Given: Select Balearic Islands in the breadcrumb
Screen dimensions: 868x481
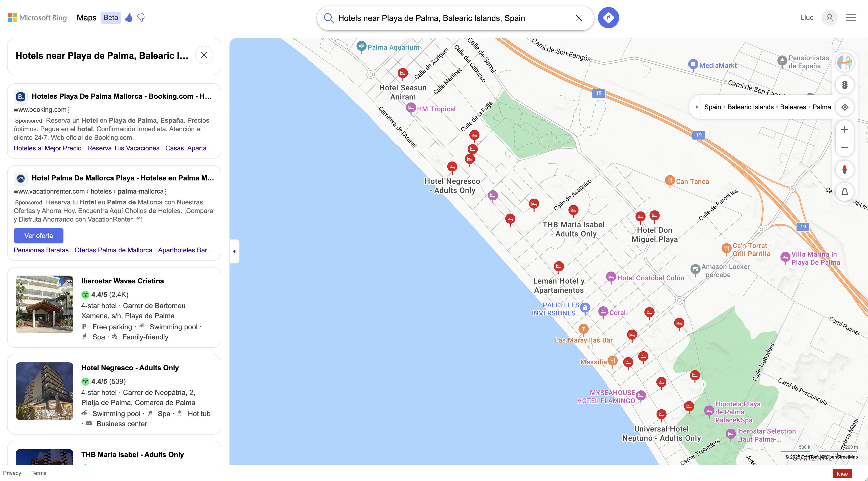Looking at the screenshot, I should [x=750, y=107].
